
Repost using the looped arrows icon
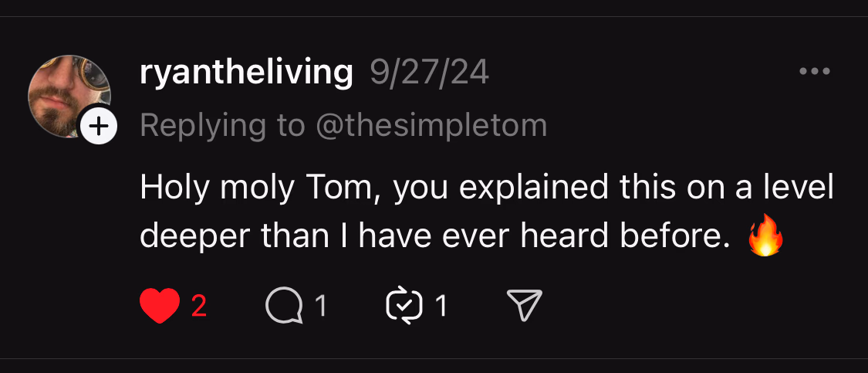pos(405,307)
